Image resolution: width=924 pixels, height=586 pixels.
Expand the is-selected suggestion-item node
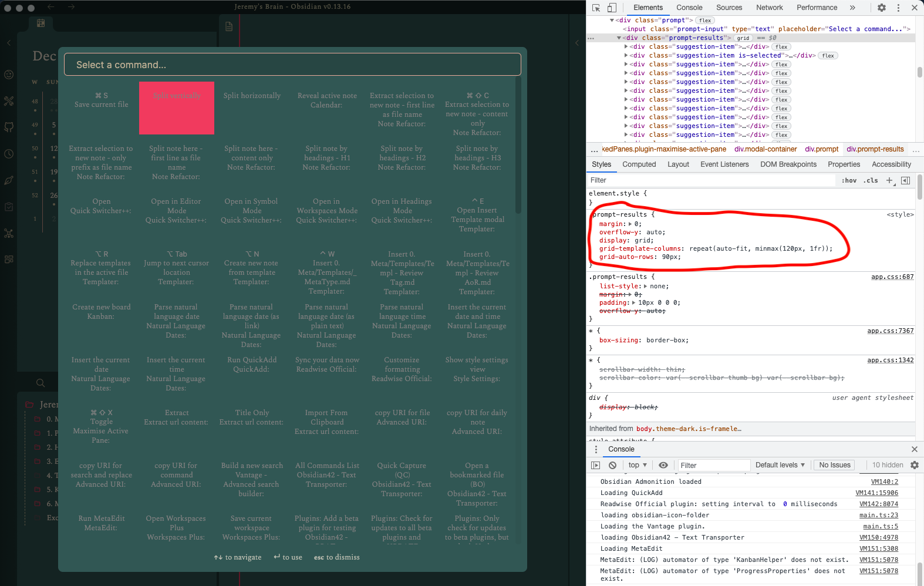click(626, 55)
